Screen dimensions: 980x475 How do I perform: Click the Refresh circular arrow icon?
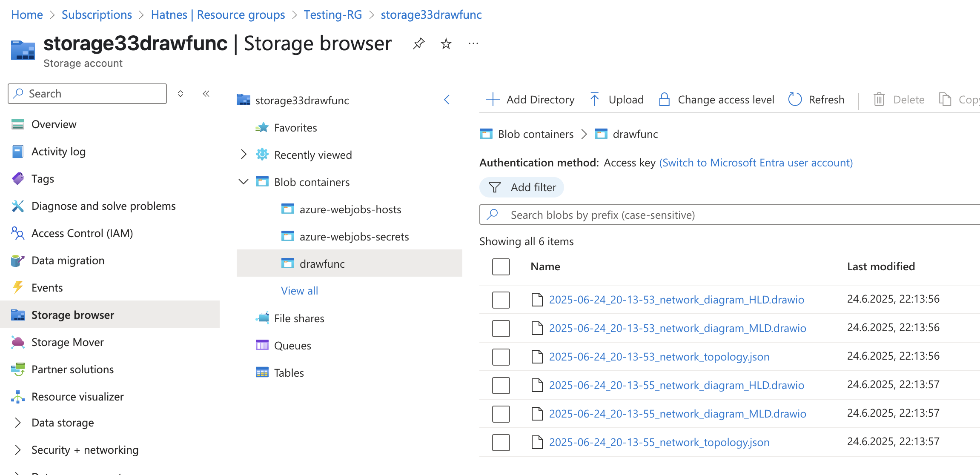pos(795,100)
